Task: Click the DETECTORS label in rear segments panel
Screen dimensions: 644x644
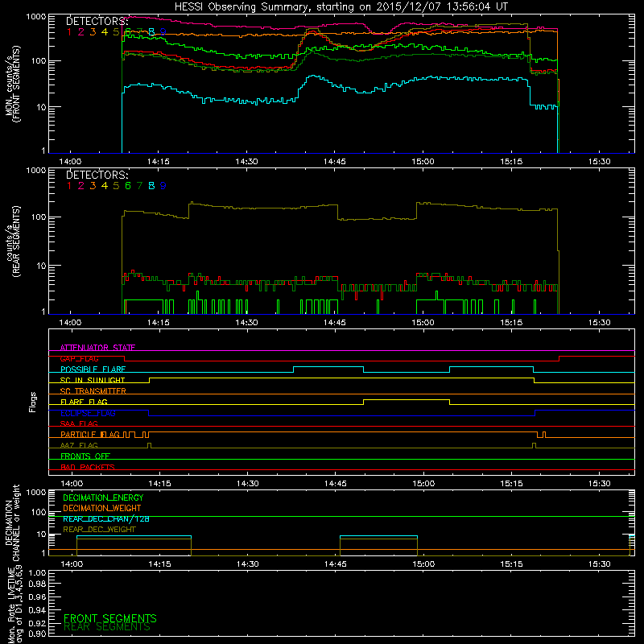Action: coord(97,175)
